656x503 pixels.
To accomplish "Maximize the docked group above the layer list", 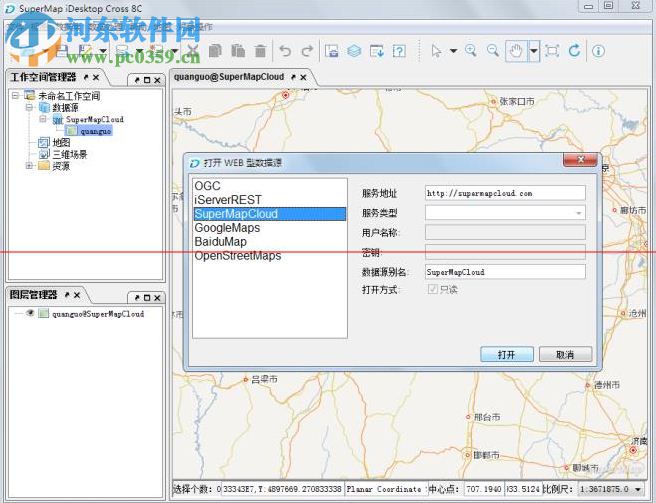I will click(147, 298).
